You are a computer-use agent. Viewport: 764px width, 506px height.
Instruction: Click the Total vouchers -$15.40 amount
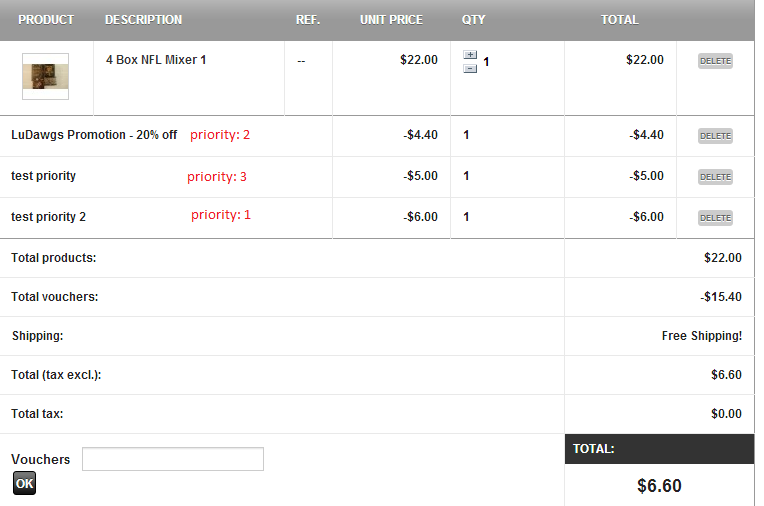[x=720, y=297]
